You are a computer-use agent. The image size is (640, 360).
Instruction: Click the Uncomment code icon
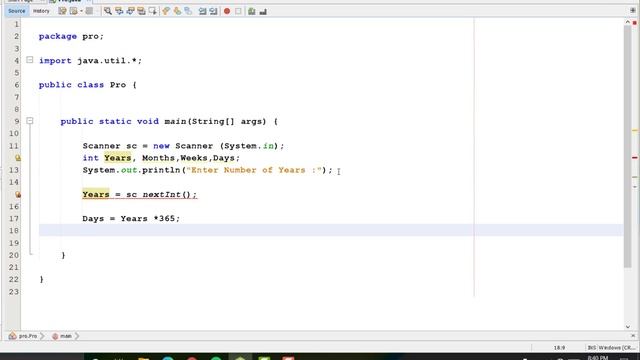pyautogui.click(x=263, y=11)
